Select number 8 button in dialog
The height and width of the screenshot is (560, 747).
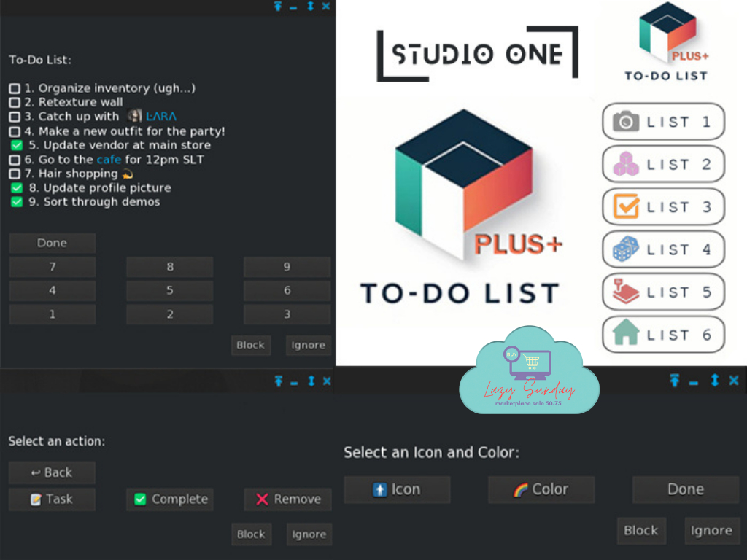click(x=169, y=267)
